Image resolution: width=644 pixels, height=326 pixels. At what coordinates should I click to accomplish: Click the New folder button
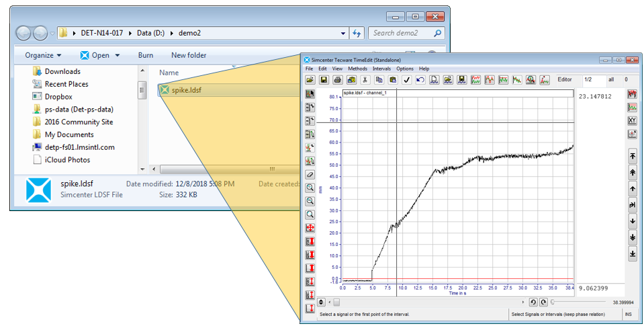tap(189, 55)
